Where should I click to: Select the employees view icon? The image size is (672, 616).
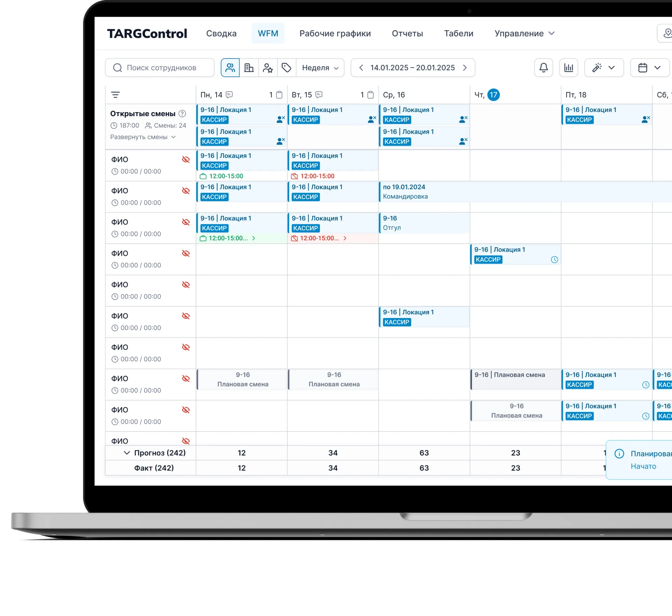tap(230, 68)
